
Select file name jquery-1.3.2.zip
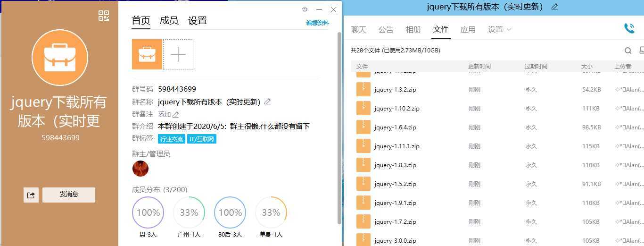click(x=396, y=90)
